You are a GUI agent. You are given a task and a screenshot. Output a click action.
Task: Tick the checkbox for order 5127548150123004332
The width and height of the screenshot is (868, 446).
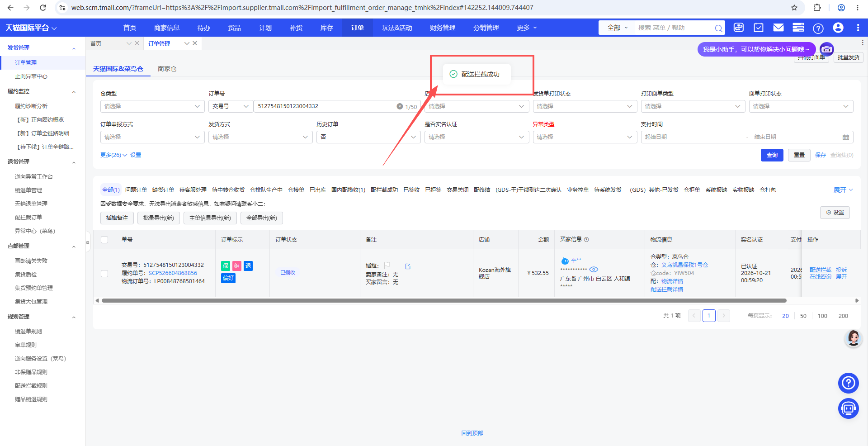104,274
